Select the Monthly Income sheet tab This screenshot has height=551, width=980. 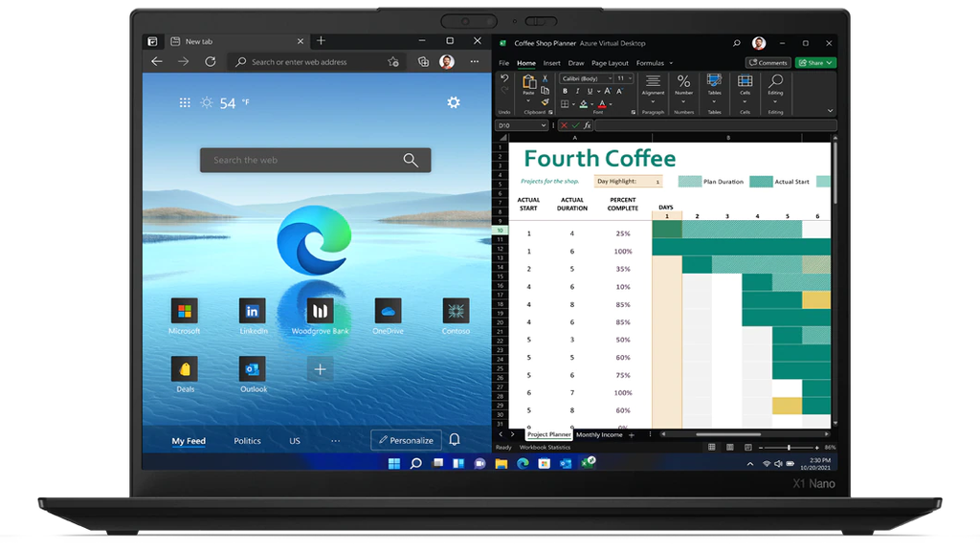[599, 434]
